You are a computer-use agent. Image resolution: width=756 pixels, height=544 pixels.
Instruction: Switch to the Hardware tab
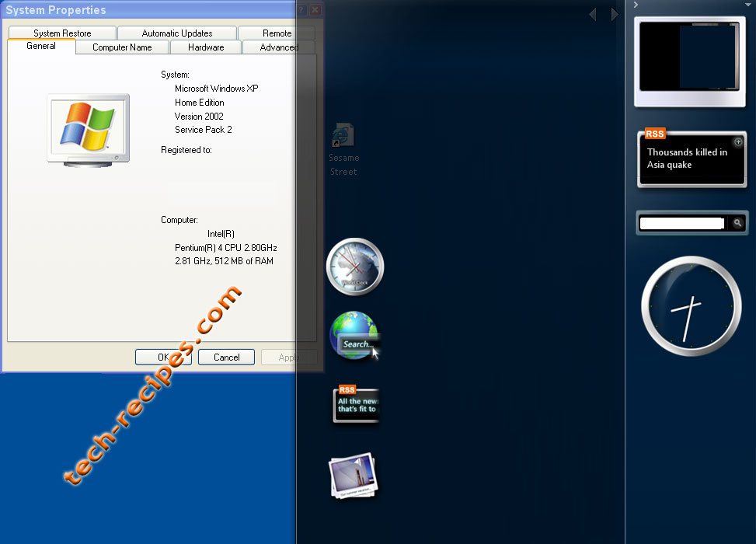(x=206, y=47)
